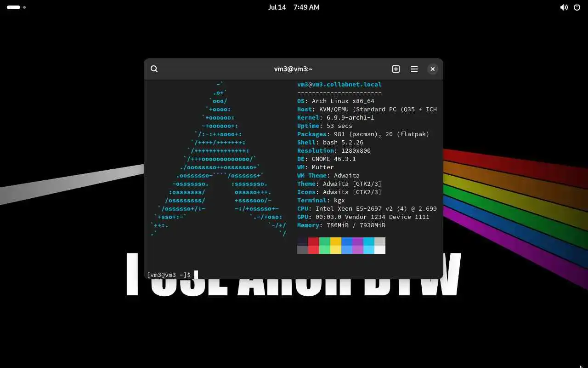Open the power menu icon
The height and width of the screenshot is (368, 588).
pos(577,7)
